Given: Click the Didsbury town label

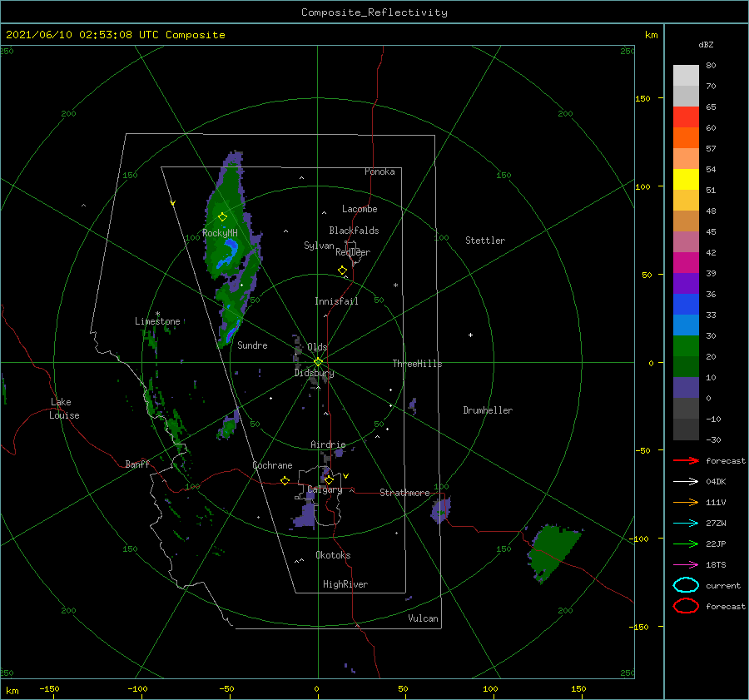Looking at the screenshot, I should 314,373.
